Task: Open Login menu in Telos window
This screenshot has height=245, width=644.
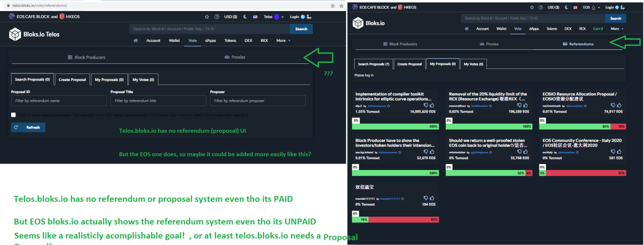Action: coord(301,17)
